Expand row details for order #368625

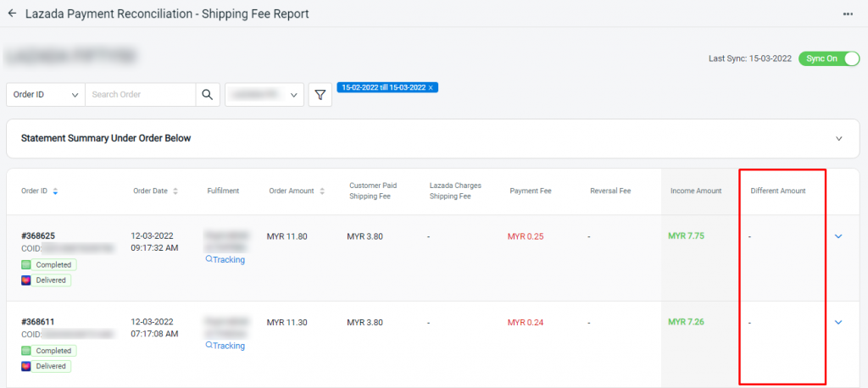(x=838, y=236)
